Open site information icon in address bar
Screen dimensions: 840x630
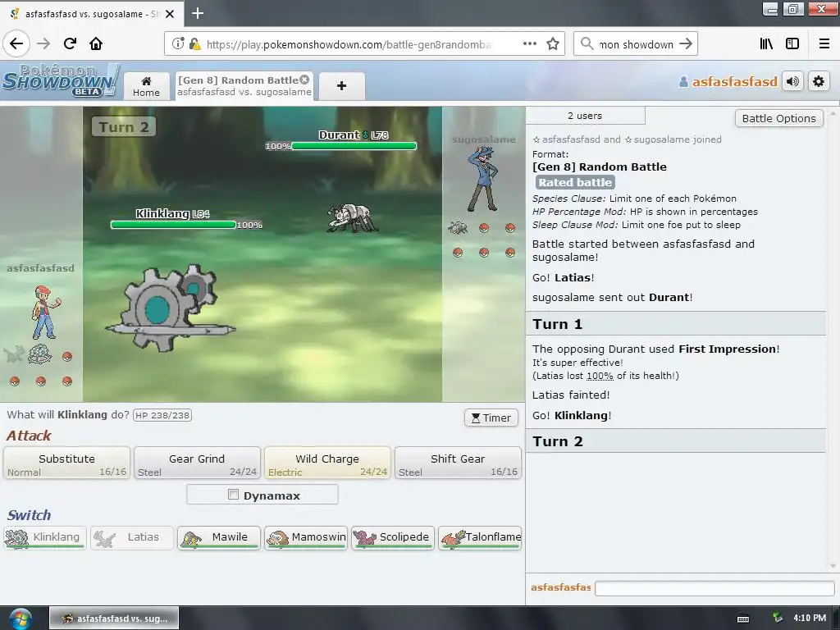(x=178, y=43)
